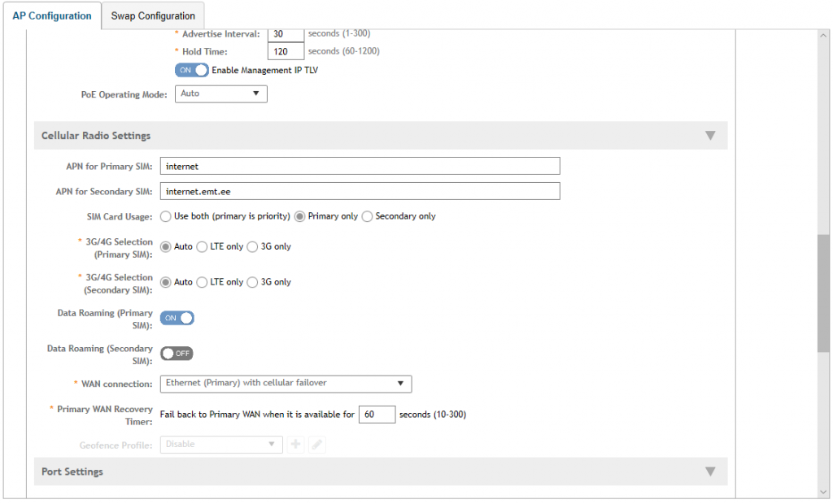
Task: Select 'Secondary only' SIM card usage
Action: (x=367, y=216)
